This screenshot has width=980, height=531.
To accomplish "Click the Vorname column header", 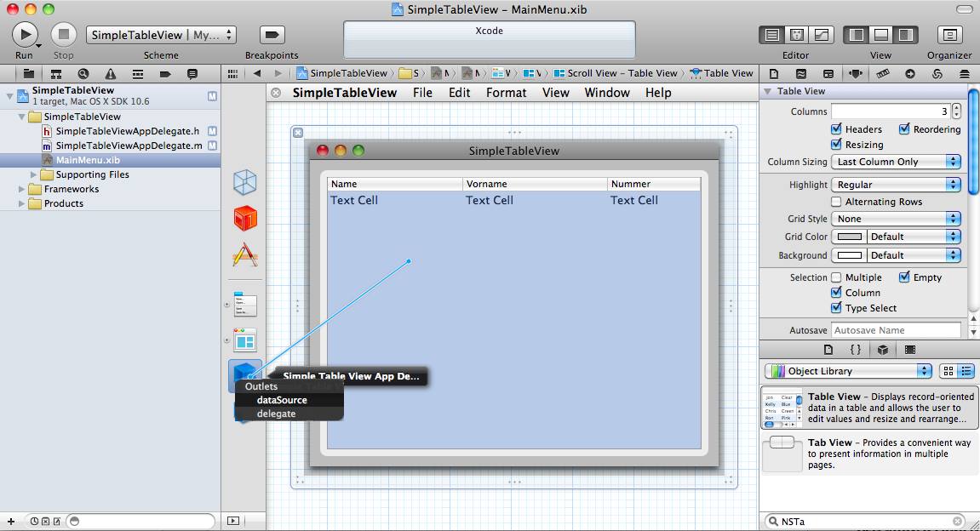I will tap(486, 184).
